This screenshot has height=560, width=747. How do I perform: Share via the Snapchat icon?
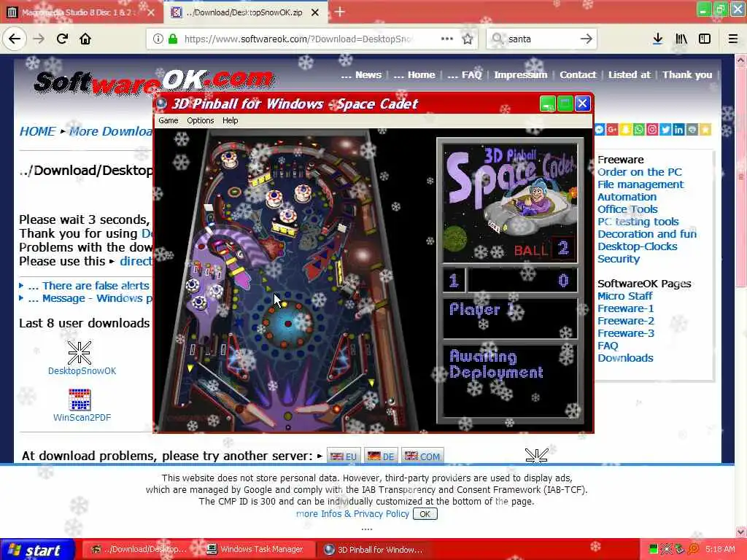point(625,130)
